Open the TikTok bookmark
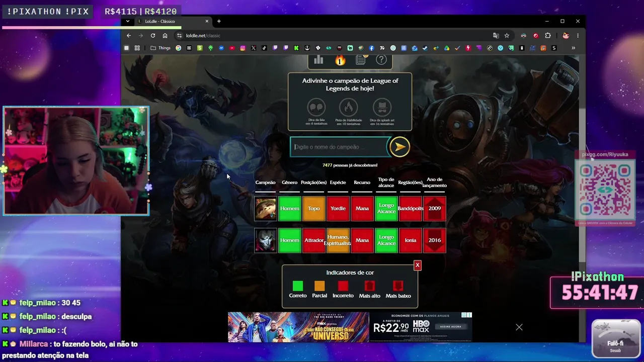 264,48
